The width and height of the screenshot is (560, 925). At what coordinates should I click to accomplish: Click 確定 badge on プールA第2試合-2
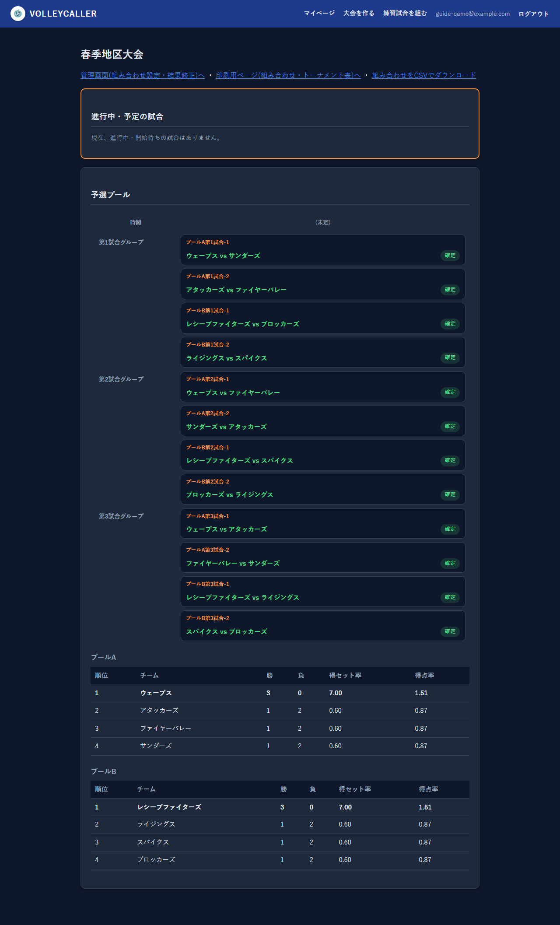(450, 426)
